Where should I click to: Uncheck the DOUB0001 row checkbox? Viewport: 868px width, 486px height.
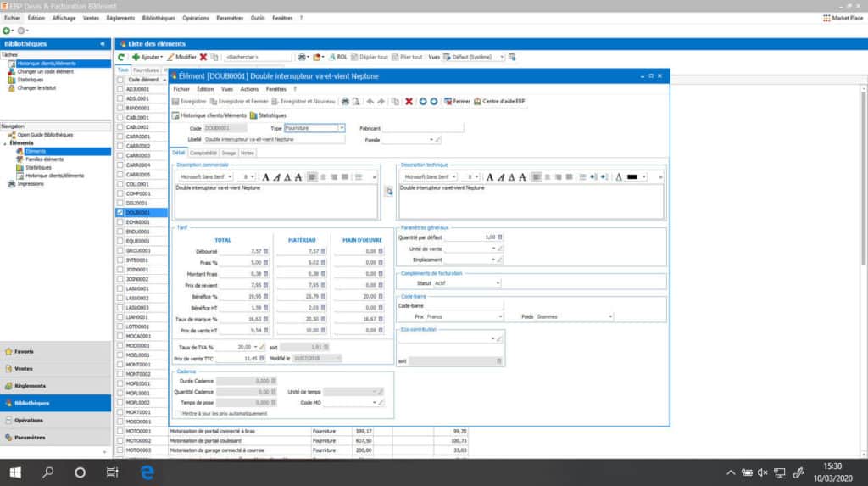point(120,213)
